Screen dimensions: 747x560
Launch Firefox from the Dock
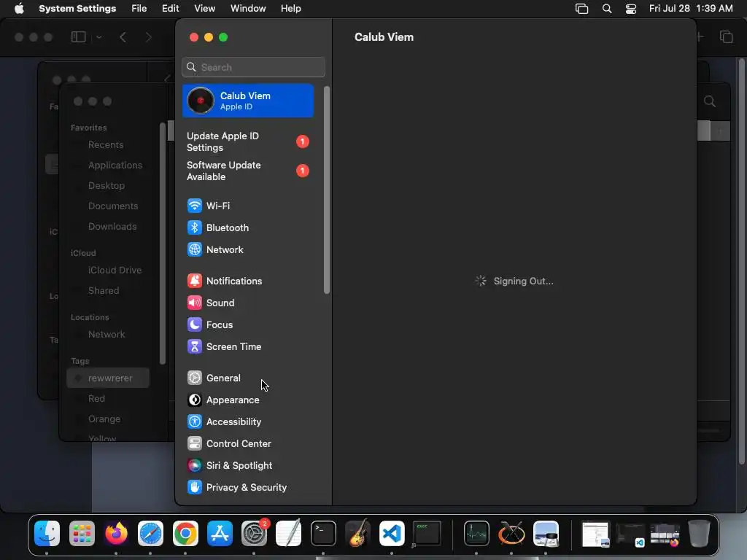pyautogui.click(x=116, y=533)
